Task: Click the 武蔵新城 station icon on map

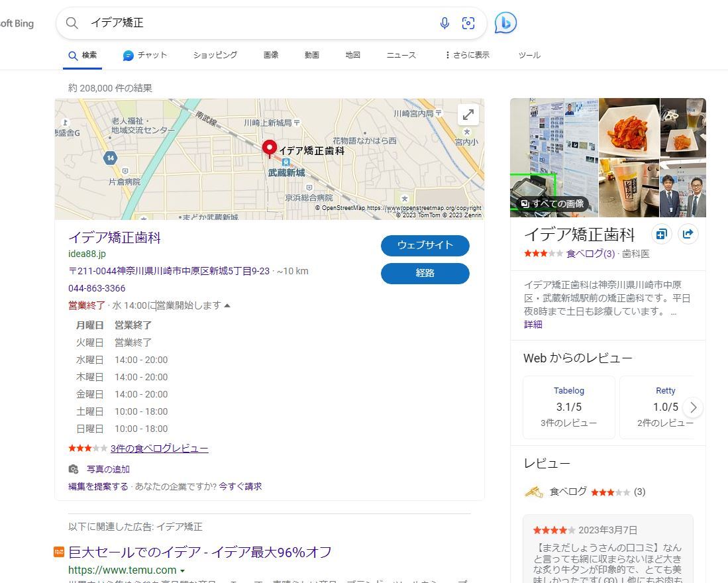Action: click(x=286, y=162)
